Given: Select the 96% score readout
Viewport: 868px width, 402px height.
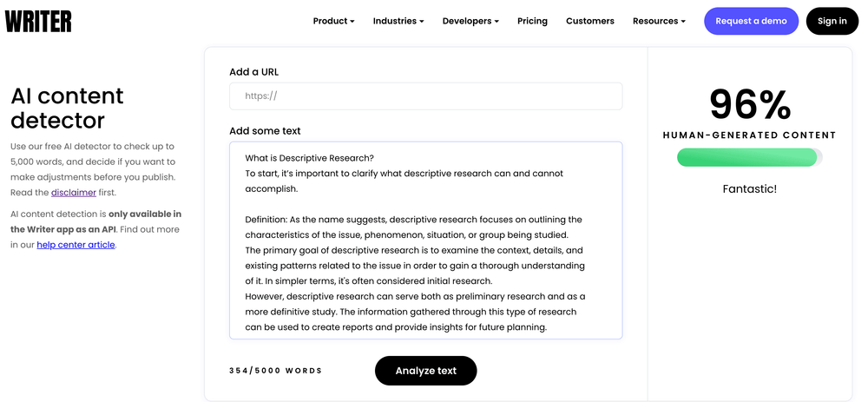Looking at the screenshot, I should coord(750,105).
